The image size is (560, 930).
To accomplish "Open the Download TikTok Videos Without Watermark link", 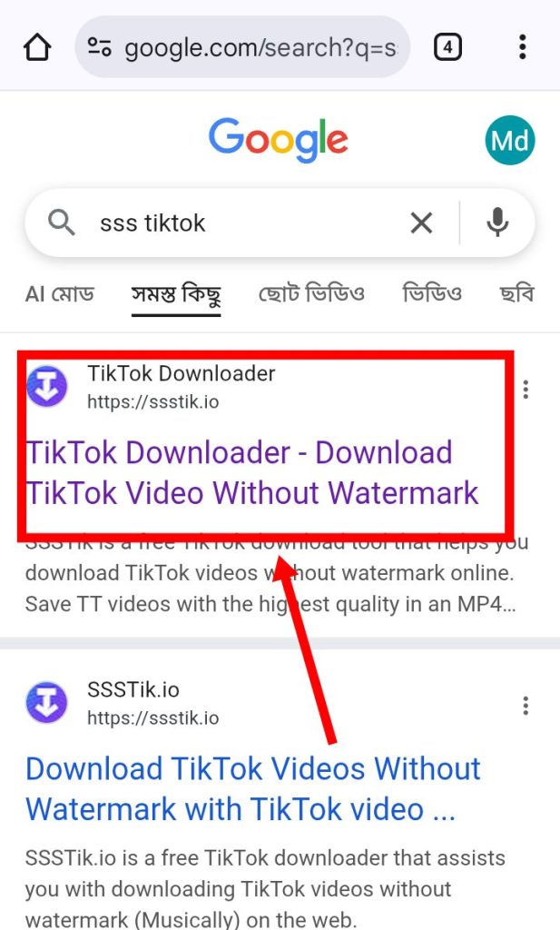I will 253,789.
